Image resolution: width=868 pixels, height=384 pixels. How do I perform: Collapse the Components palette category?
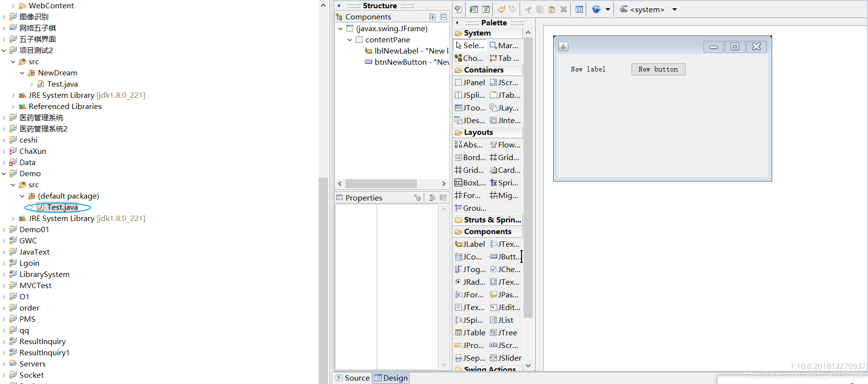point(488,232)
